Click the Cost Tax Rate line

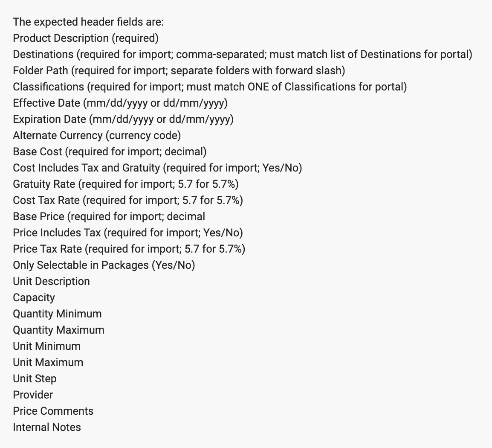point(128,201)
